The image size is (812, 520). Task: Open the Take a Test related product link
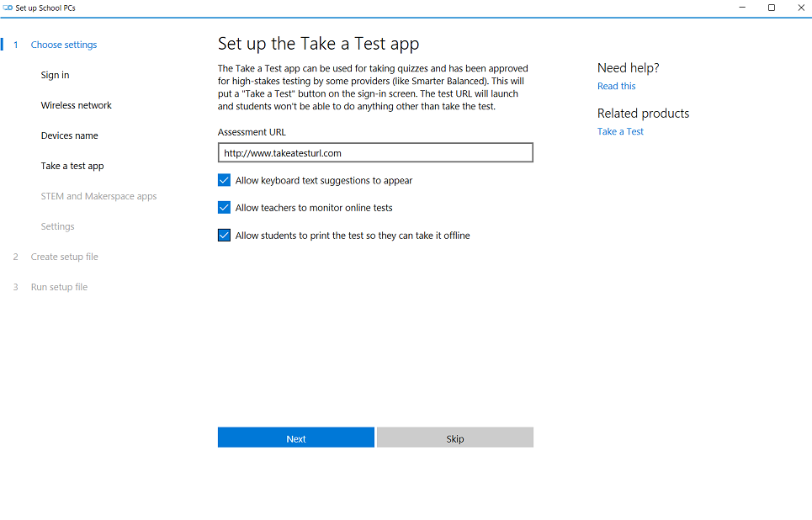point(620,131)
